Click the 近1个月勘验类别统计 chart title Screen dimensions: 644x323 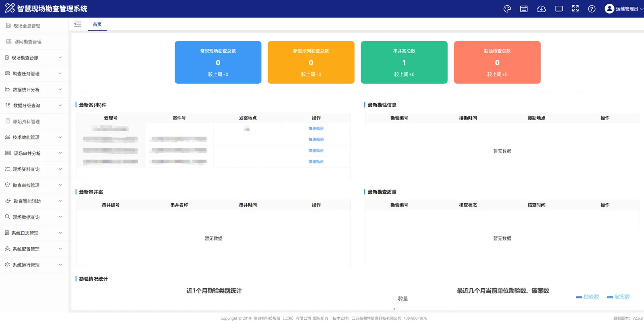click(x=214, y=291)
